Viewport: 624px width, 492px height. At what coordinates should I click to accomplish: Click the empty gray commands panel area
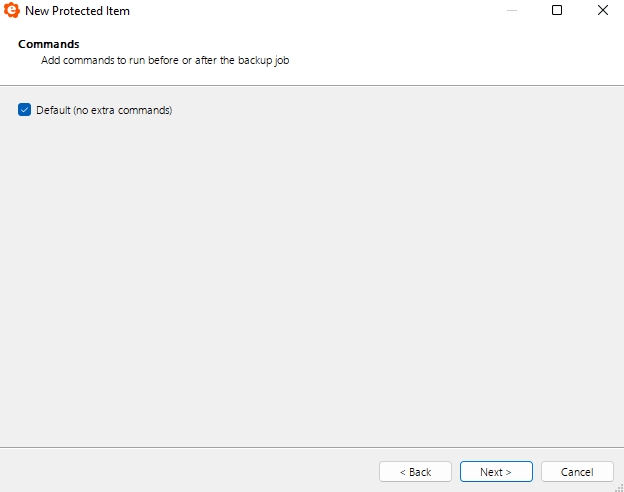(x=312, y=279)
